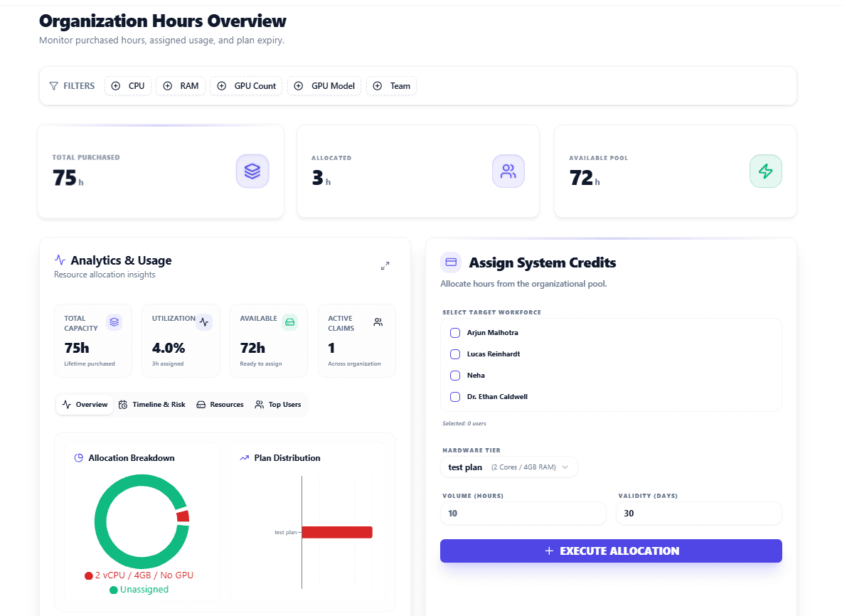
Task: Click the funnel Filters icon
Action: coord(54,86)
